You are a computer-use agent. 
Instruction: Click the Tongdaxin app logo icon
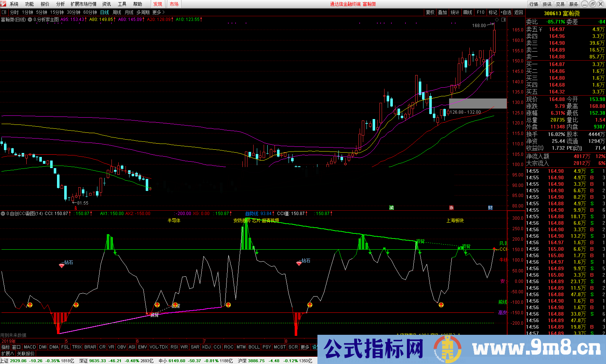coord(4,4)
